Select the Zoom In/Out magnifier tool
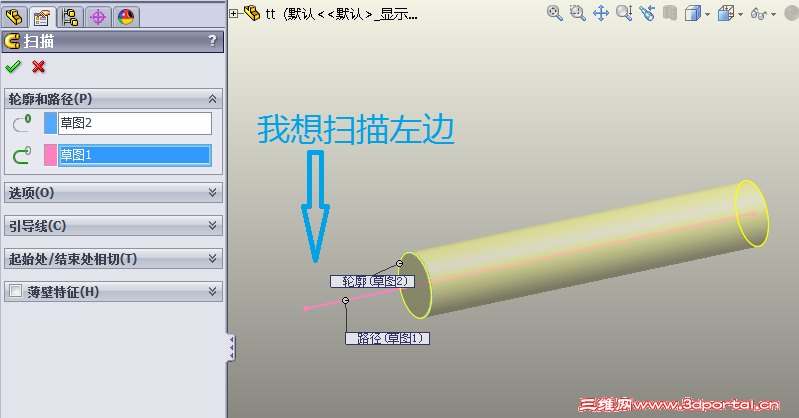The height and width of the screenshot is (418, 799). pos(624,13)
